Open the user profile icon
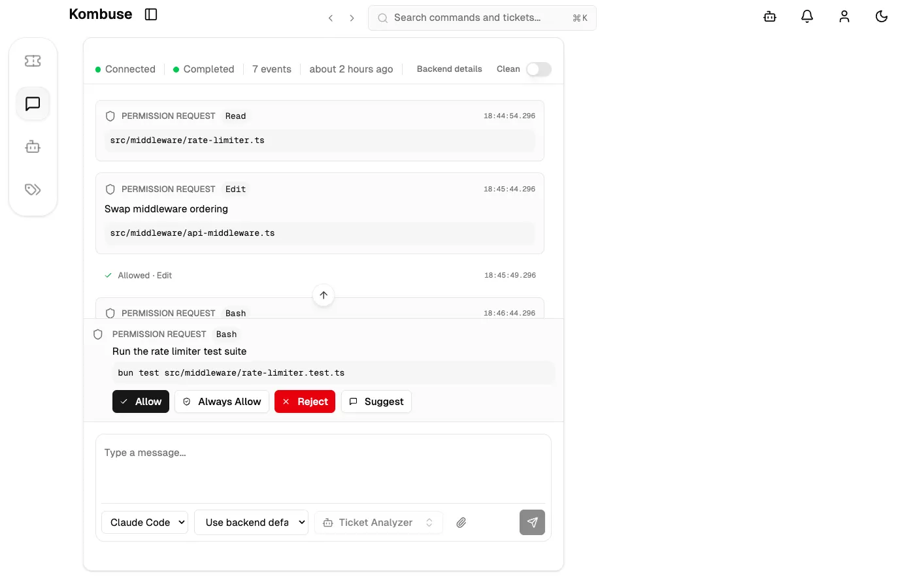Viewport: 915px width, 588px height. point(844,16)
